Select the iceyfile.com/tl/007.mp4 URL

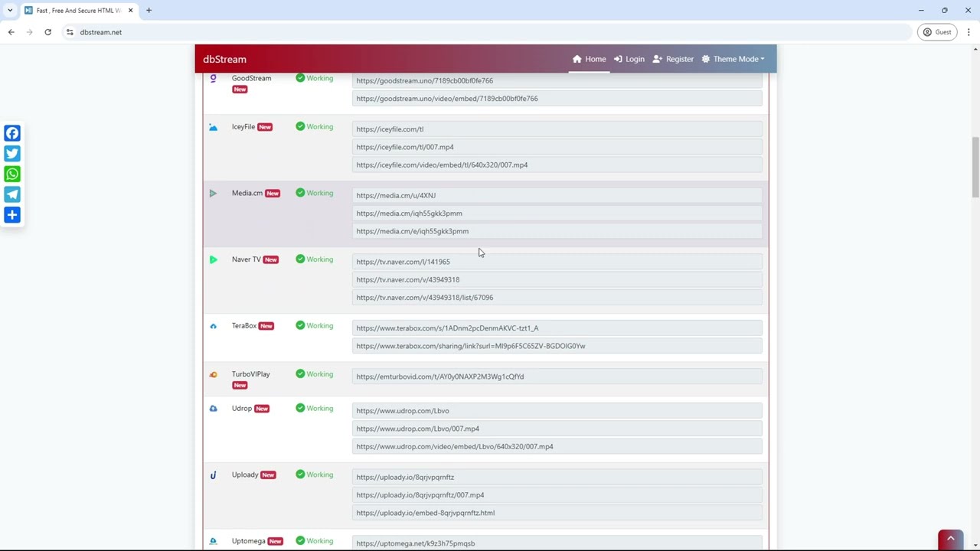click(557, 147)
